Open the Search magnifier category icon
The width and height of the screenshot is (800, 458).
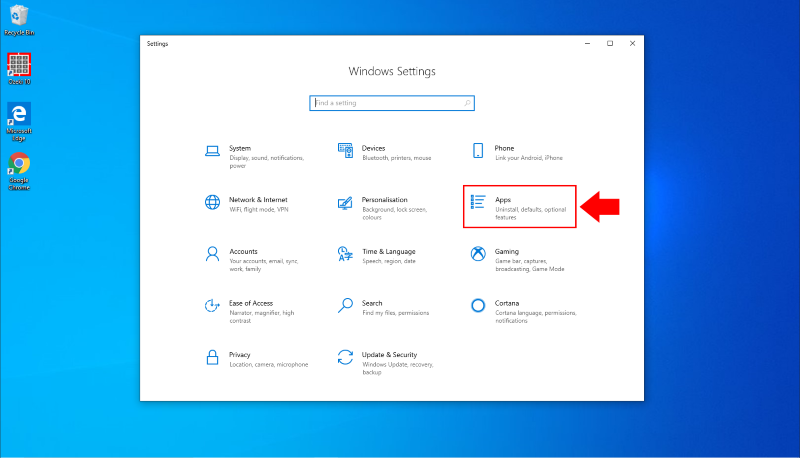[x=345, y=306]
